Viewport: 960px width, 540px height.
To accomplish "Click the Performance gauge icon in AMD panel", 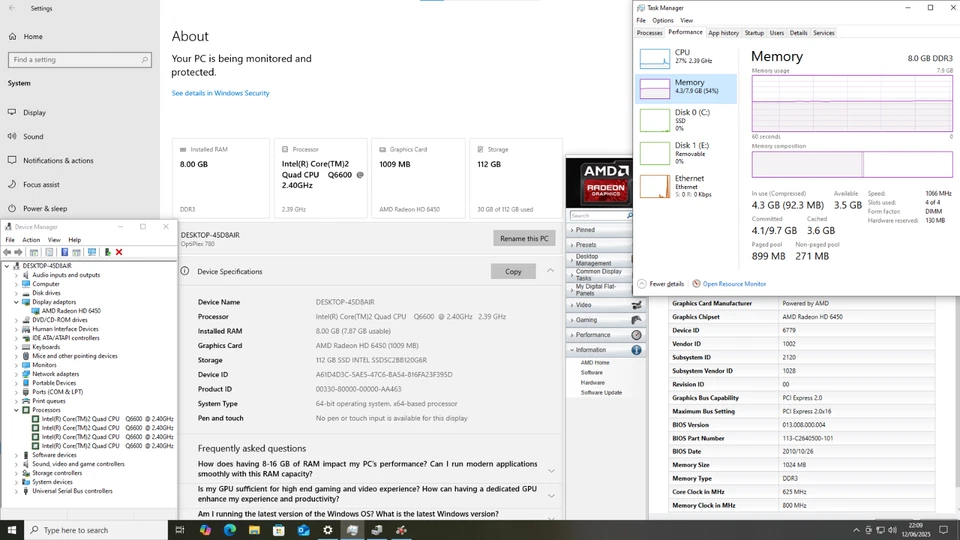I will tap(637, 335).
